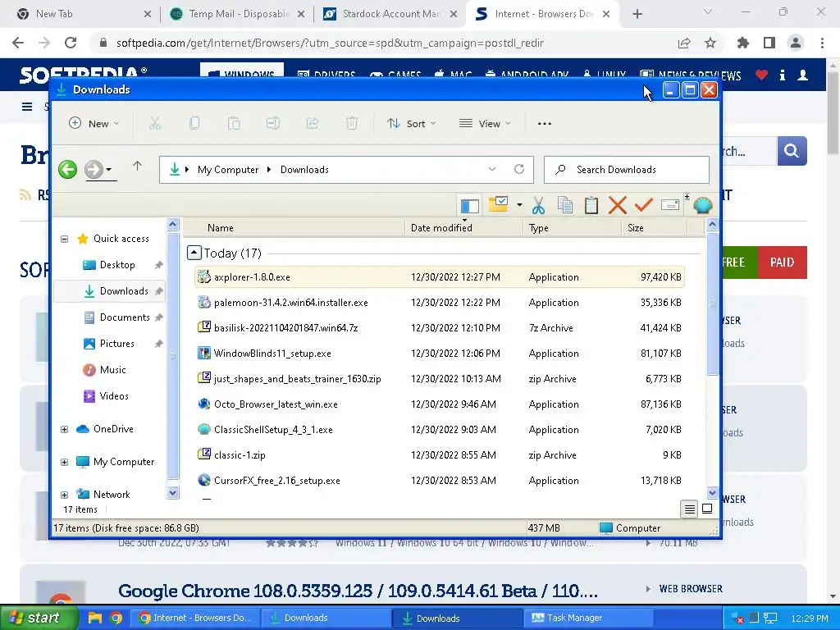Sort by Date modified column header
Viewport: 840px width, 630px height.
pyautogui.click(x=464, y=228)
